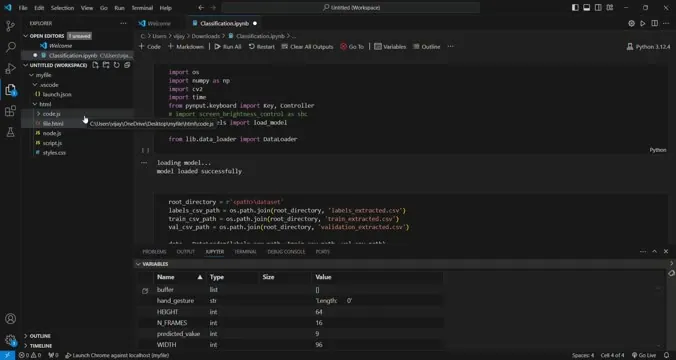
Task: Click the Outline toolbar button
Action: tap(427, 47)
